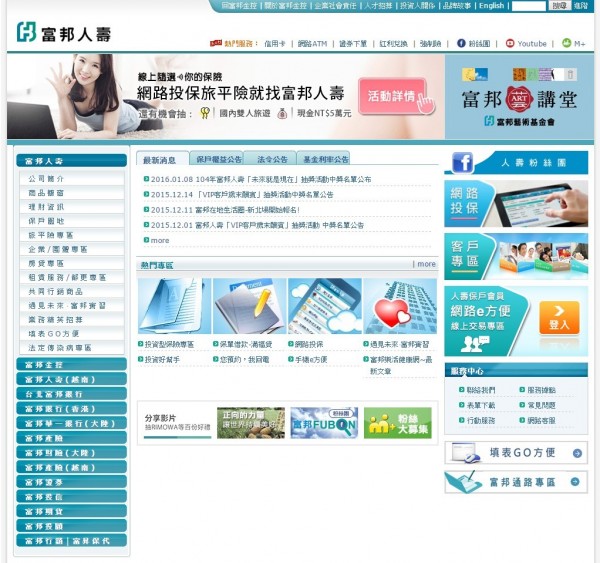Open 旅平險專區 in the left menu
The height and width of the screenshot is (563, 600).
click(72, 235)
